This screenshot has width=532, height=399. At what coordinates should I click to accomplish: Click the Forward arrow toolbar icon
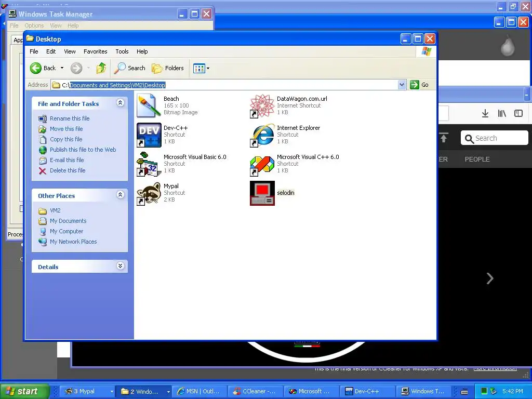click(x=76, y=68)
